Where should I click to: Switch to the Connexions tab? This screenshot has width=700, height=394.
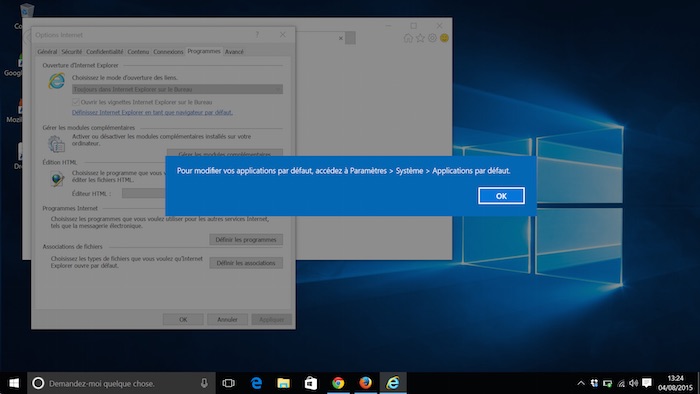click(168, 52)
